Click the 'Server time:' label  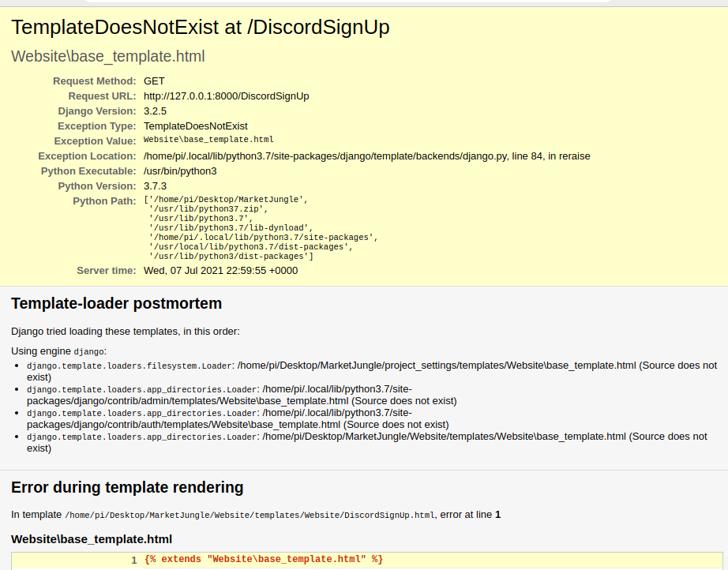tap(107, 271)
